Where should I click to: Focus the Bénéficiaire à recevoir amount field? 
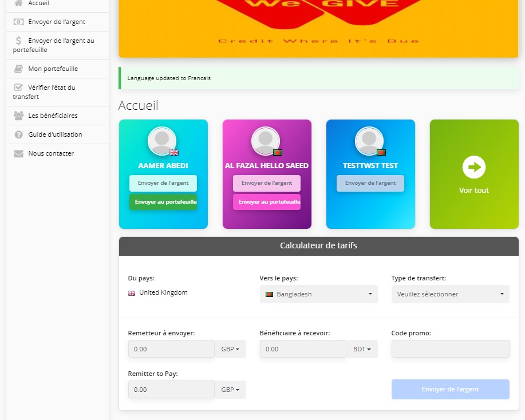tap(302, 349)
